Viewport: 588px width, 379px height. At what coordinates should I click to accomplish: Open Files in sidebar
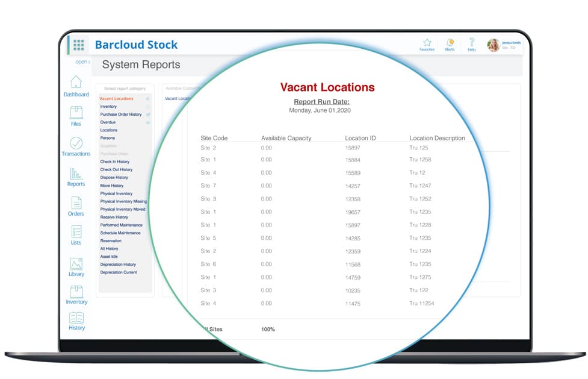pyautogui.click(x=76, y=116)
